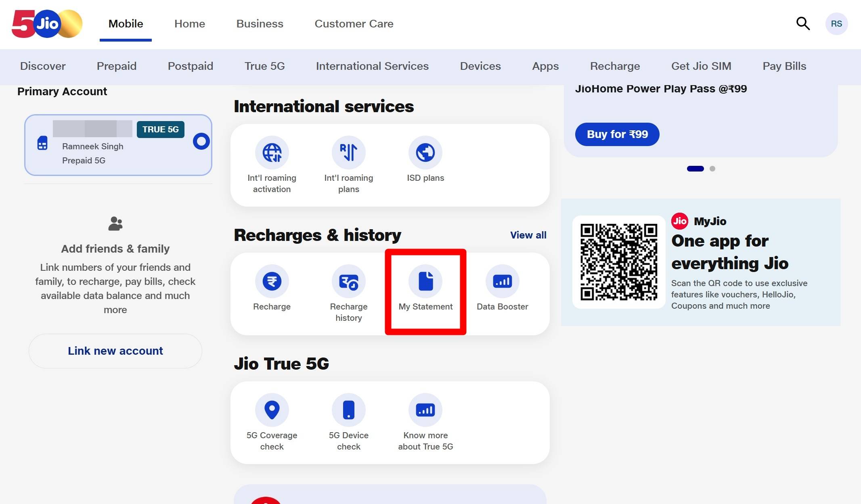
Task: Click the Buy for ₹99 button
Action: tap(617, 134)
